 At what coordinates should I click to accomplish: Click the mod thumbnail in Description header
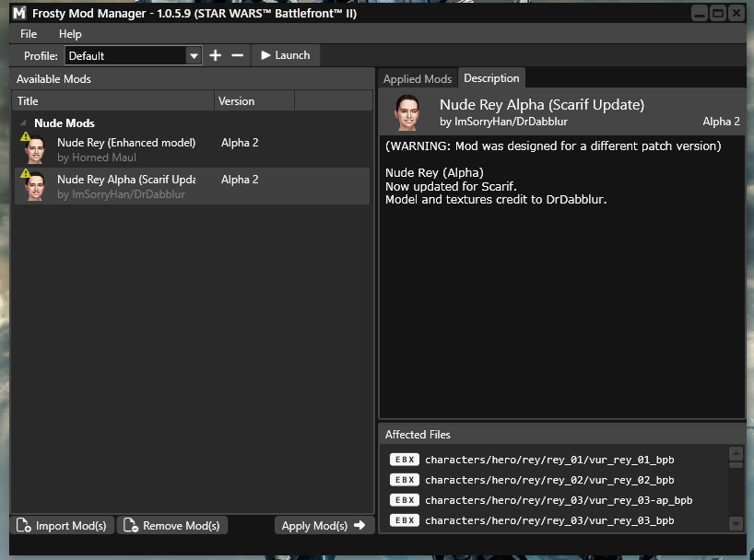(407, 112)
